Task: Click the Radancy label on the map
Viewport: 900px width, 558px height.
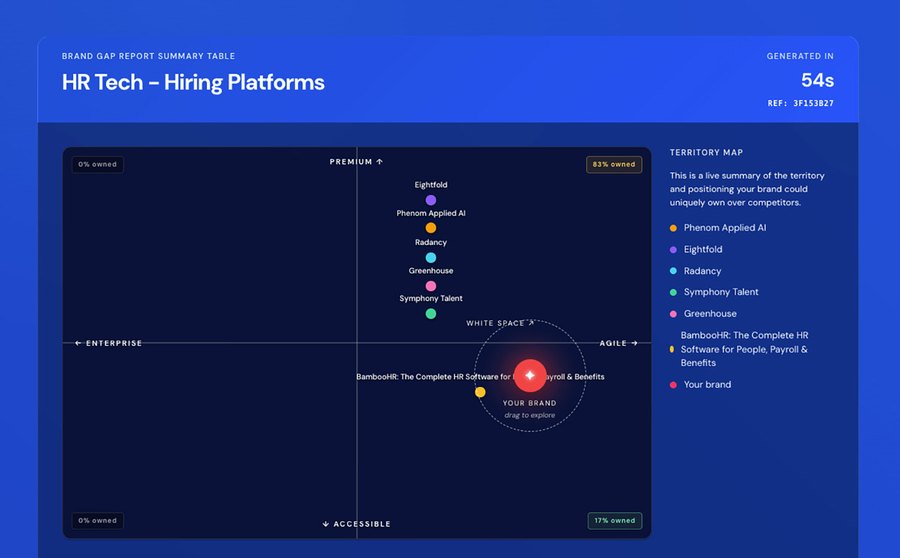Action: 431,242
